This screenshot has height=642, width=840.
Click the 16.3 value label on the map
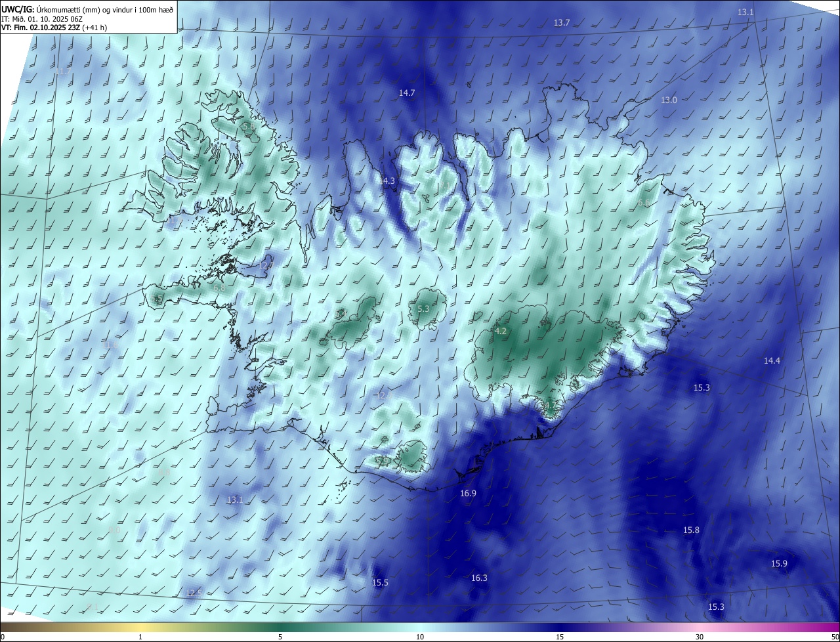coord(479,578)
